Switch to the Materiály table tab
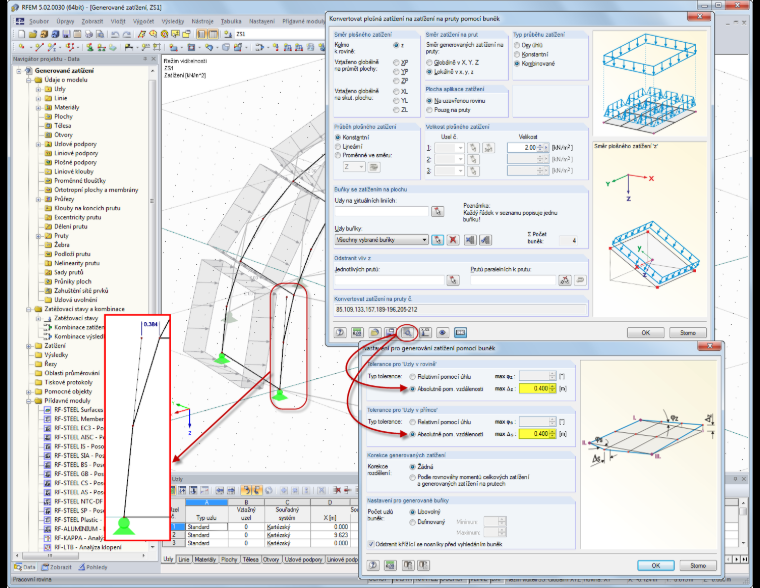 click(205, 559)
